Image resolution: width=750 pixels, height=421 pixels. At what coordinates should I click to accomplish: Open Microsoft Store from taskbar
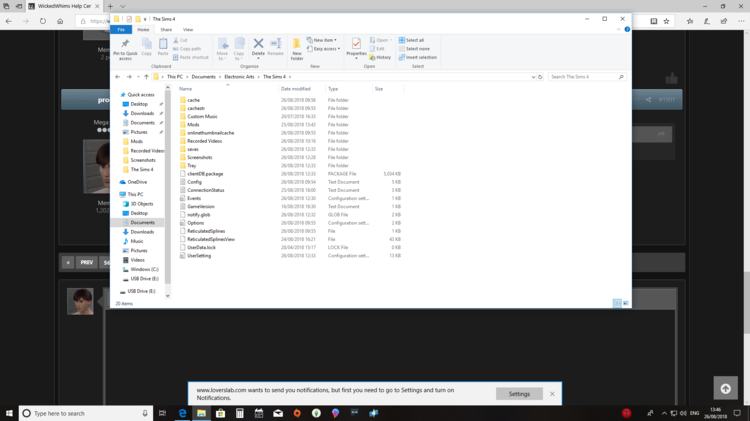coord(221,413)
